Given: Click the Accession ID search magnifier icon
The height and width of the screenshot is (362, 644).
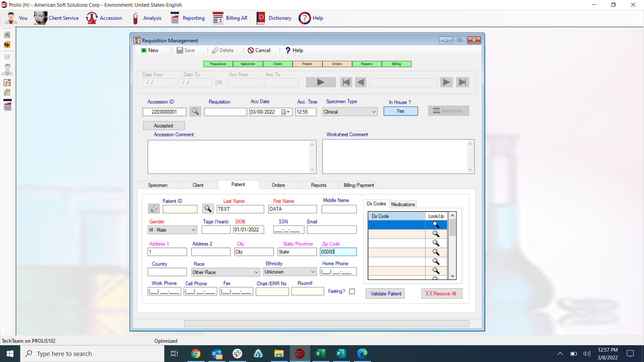Looking at the screenshot, I should pos(195,112).
